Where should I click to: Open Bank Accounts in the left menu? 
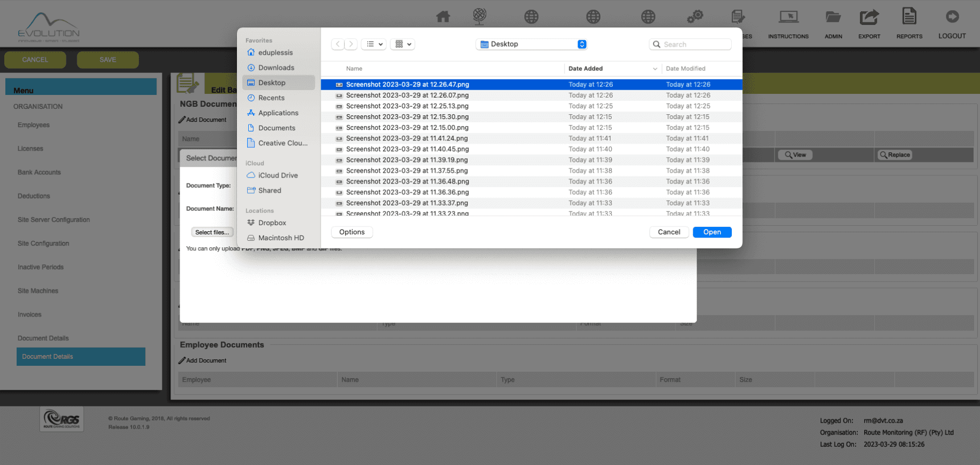(39, 172)
